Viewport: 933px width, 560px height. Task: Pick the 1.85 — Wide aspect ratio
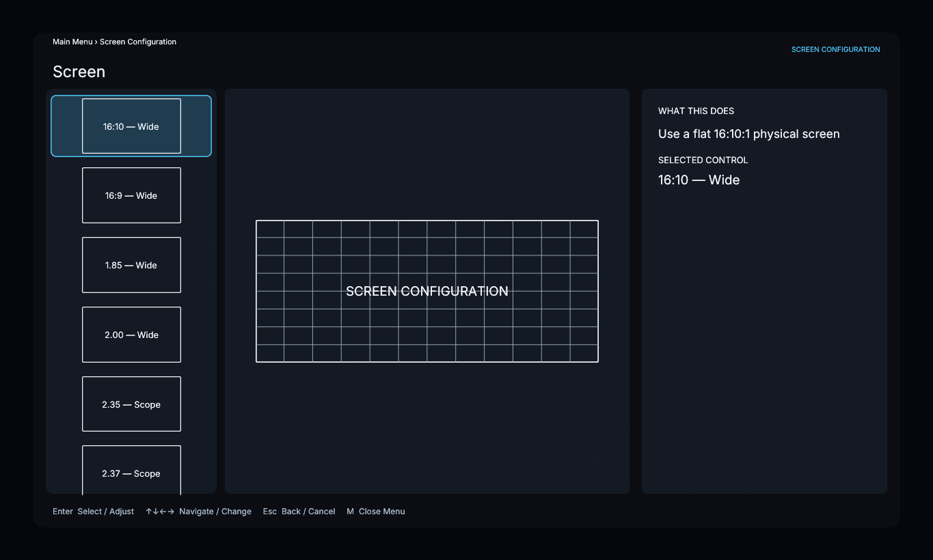(x=131, y=265)
